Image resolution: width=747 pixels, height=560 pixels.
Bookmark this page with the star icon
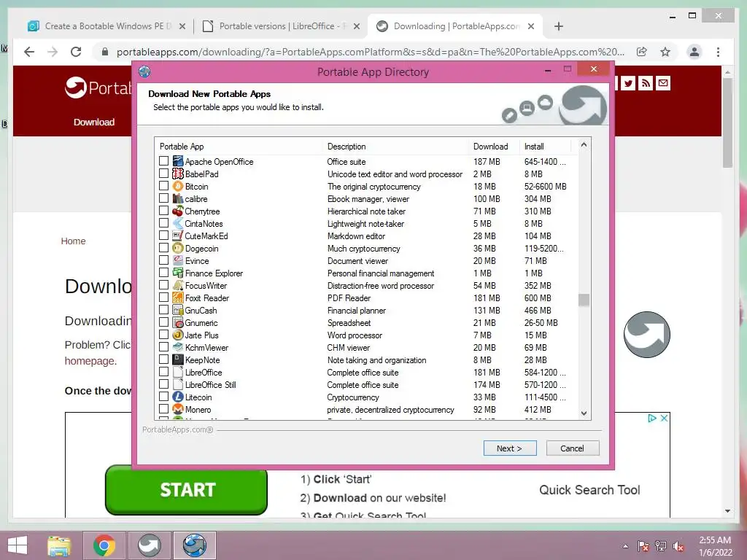(x=665, y=52)
